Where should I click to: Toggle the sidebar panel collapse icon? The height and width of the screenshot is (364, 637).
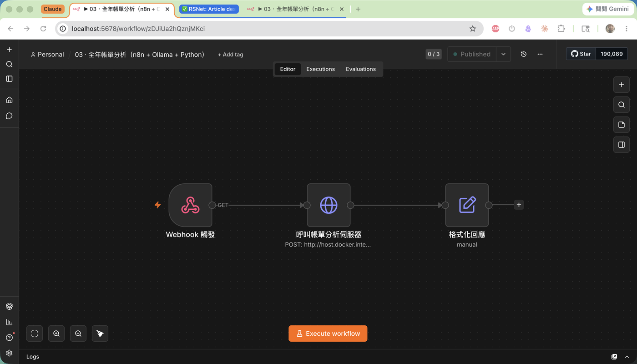[9, 79]
